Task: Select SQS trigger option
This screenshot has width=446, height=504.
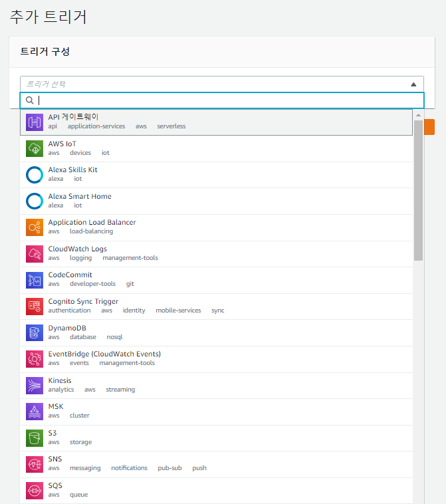Action: [216, 491]
